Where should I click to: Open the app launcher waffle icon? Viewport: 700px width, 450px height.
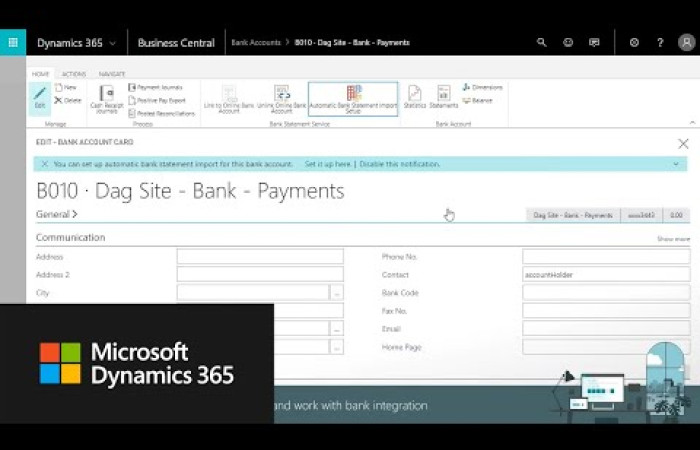(13, 42)
